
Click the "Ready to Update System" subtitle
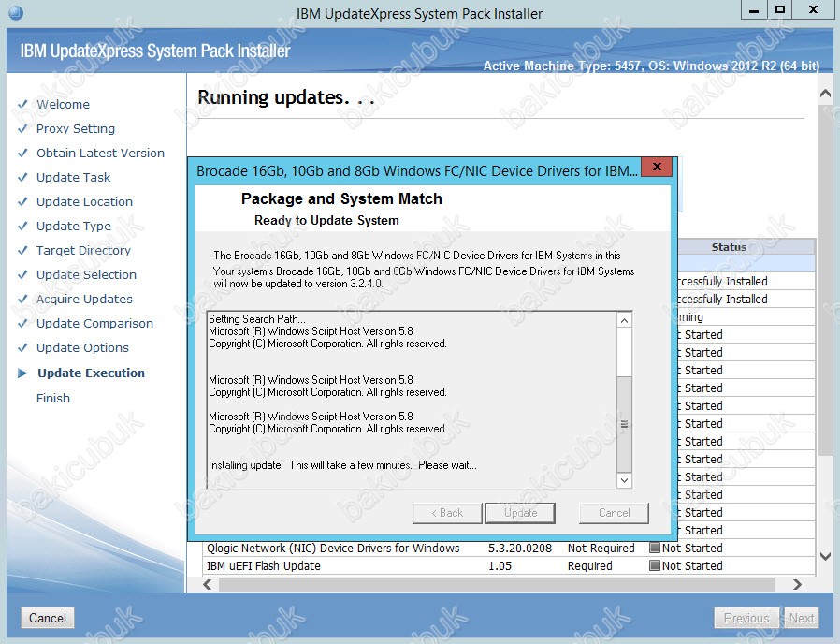326,220
